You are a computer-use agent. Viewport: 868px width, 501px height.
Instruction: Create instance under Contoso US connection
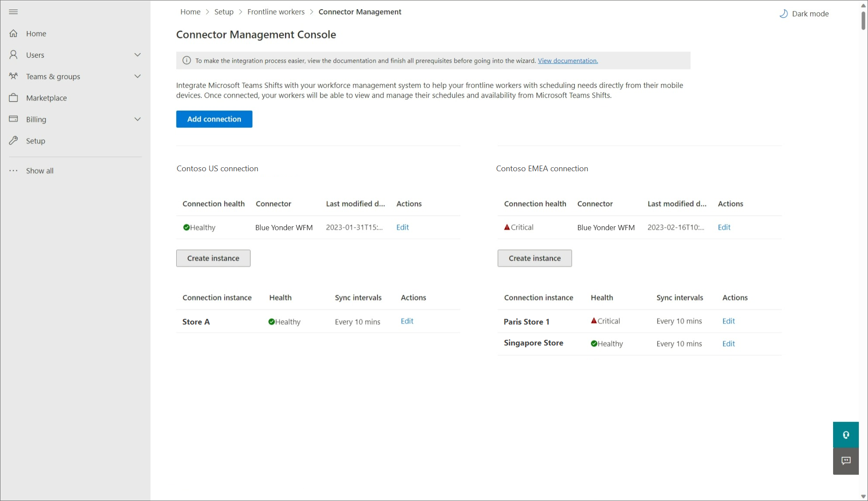pos(213,258)
